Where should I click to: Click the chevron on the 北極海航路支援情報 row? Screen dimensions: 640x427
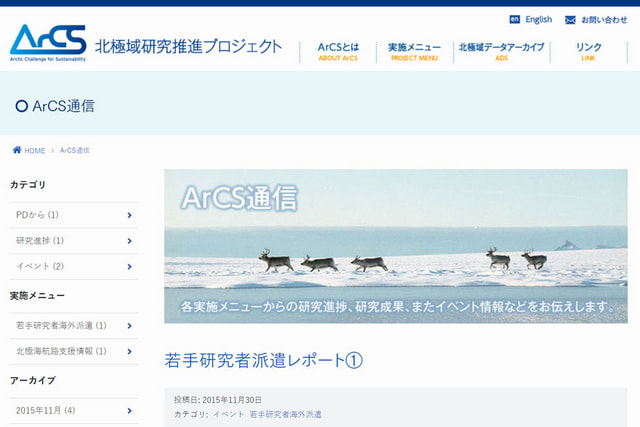pyautogui.click(x=129, y=351)
